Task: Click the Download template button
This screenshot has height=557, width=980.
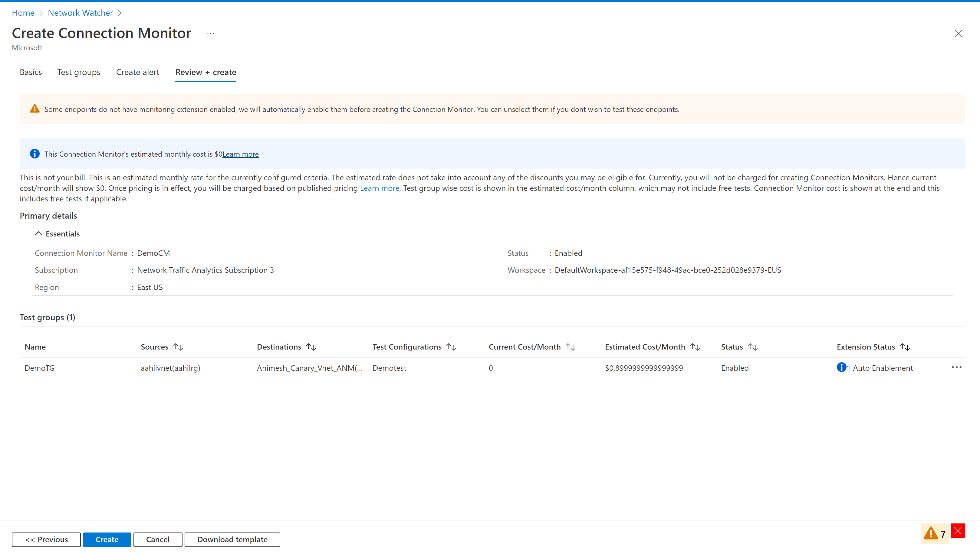Action: tap(232, 539)
